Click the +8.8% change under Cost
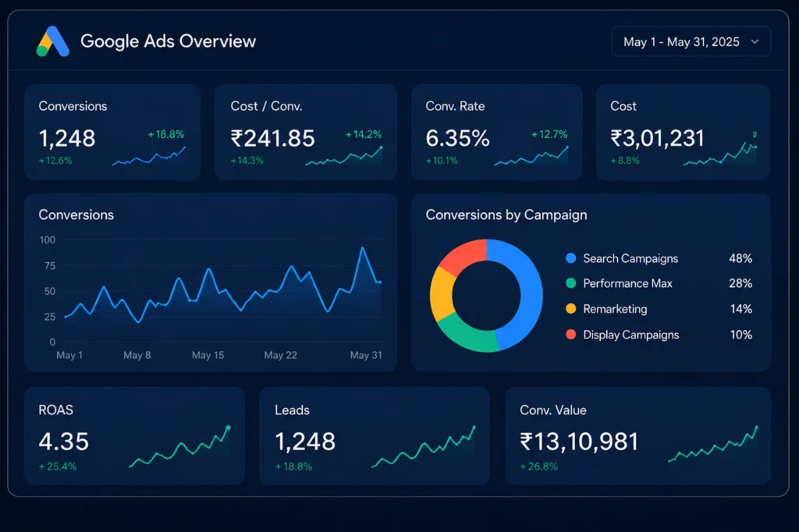 [625, 161]
